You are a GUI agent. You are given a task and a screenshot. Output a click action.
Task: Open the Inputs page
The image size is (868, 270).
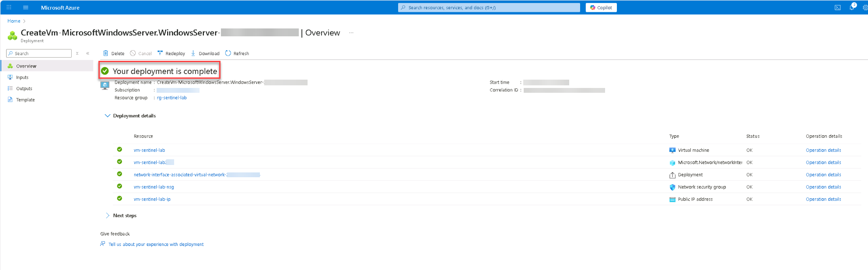click(x=22, y=77)
